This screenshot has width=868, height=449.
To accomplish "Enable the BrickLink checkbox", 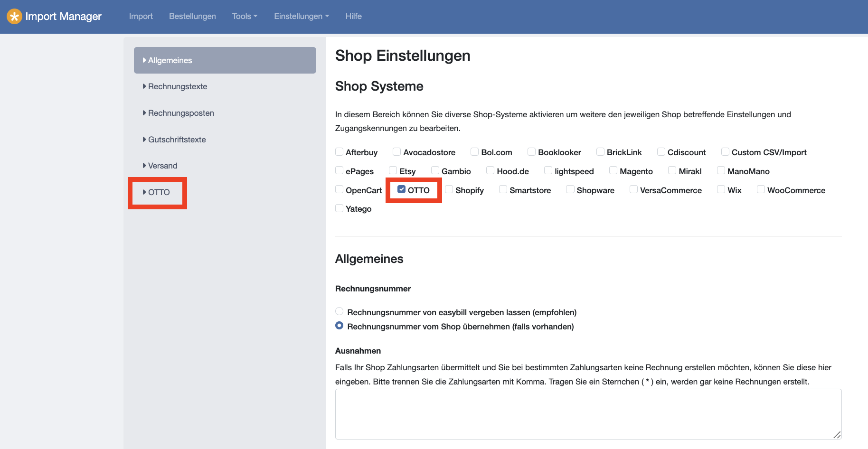I will point(601,152).
